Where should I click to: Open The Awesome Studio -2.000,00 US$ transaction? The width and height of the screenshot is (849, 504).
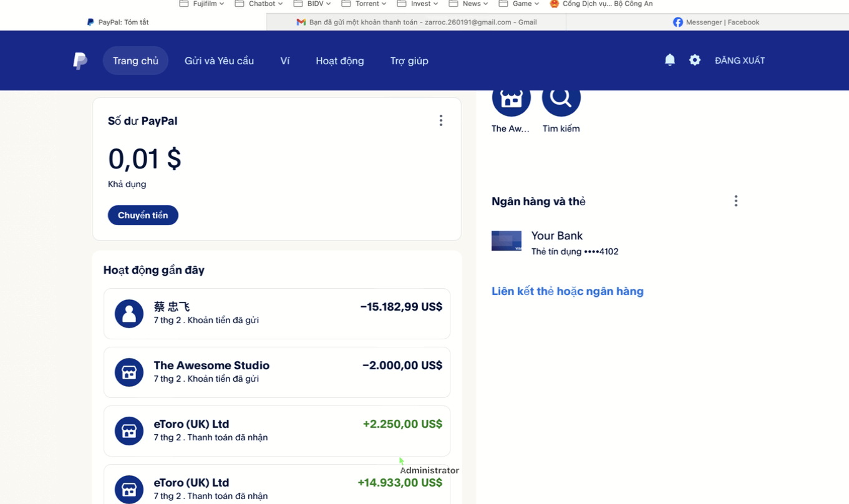tap(277, 372)
